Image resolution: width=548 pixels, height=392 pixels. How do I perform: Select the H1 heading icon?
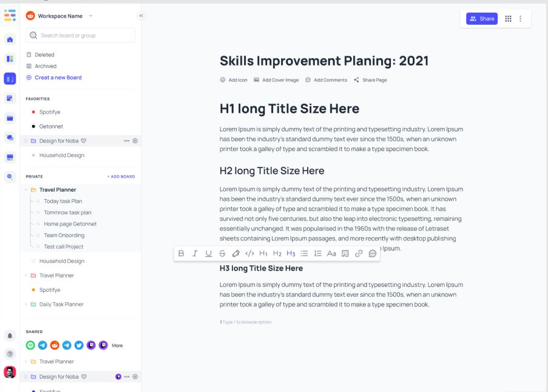pyautogui.click(x=263, y=253)
